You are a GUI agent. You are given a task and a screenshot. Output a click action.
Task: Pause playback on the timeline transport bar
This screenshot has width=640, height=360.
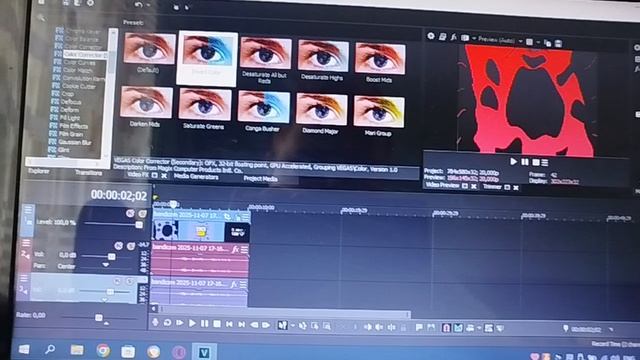[204, 323]
